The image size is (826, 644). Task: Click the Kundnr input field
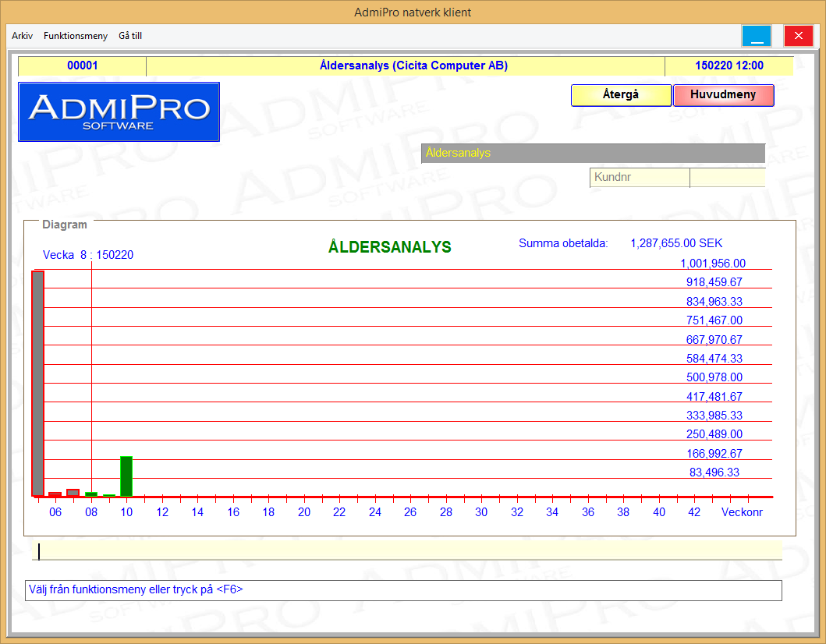(727, 178)
